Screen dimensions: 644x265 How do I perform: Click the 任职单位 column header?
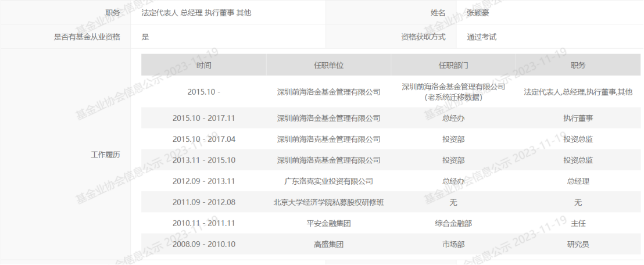point(328,65)
